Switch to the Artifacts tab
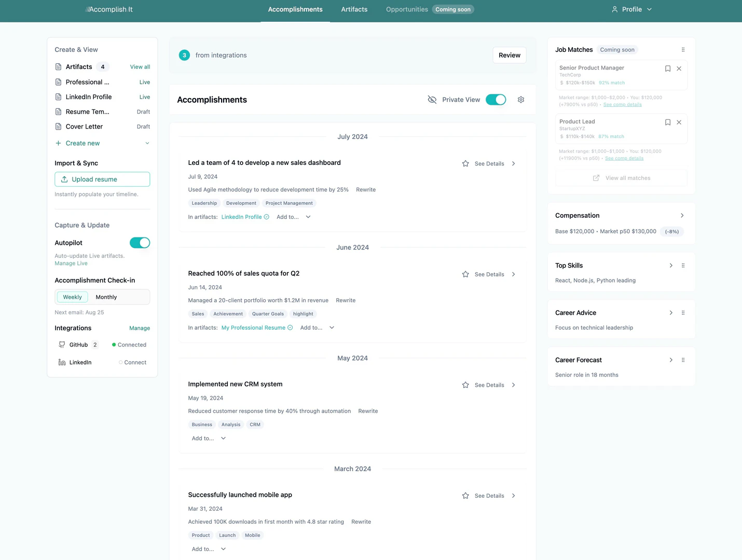Screen dimensions: 742x560 pos(354,9)
